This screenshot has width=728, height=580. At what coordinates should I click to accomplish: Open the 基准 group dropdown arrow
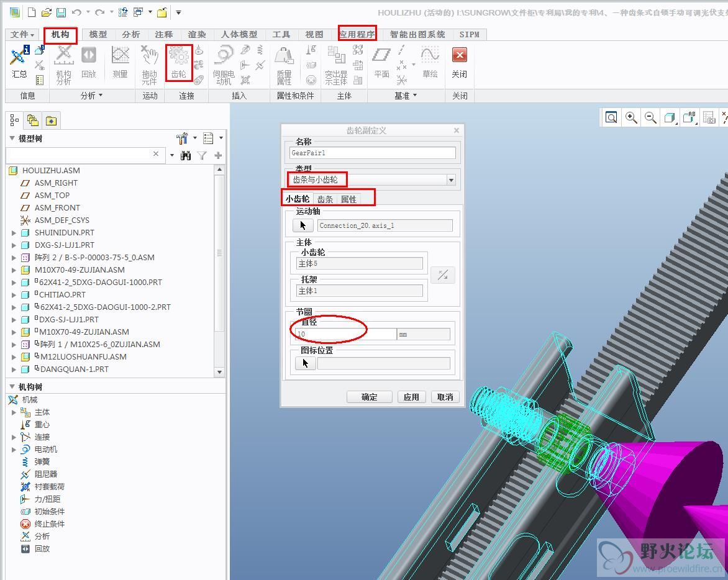pyautogui.click(x=415, y=95)
